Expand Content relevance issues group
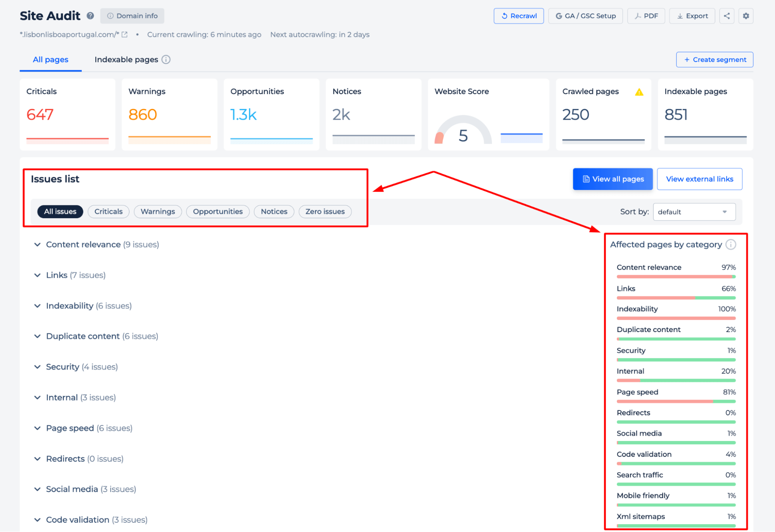775x532 pixels. (x=97, y=244)
